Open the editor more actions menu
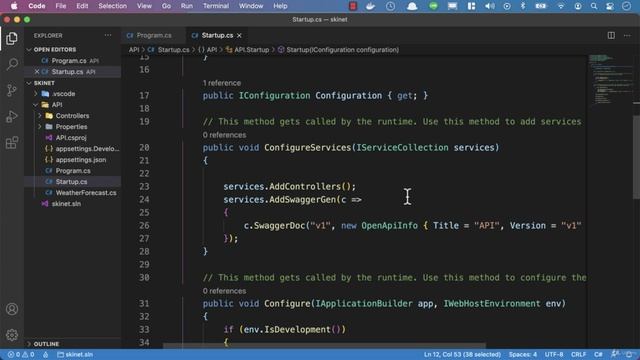Viewport: 640px width, 360px height. pyautogui.click(x=627, y=36)
